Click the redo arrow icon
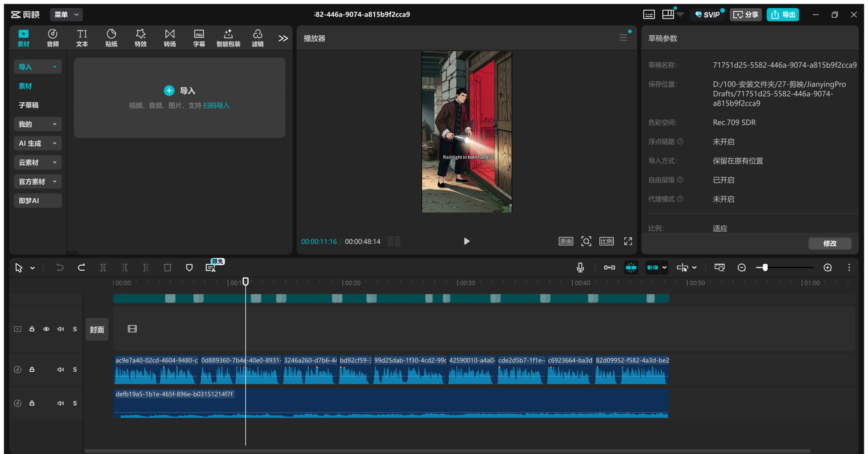868x454 pixels. (x=81, y=268)
